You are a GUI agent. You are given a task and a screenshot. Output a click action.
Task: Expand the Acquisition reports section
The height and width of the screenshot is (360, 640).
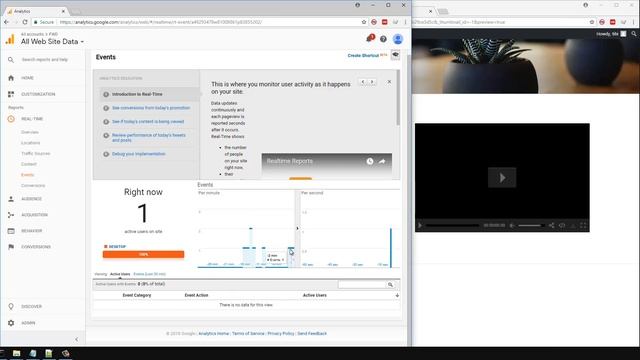click(x=34, y=215)
